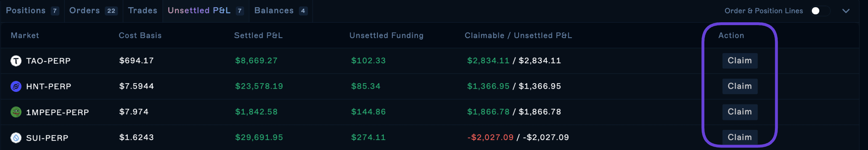
Task: Click the Action column header
Action: pyautogui.click(x=731, y=36)
